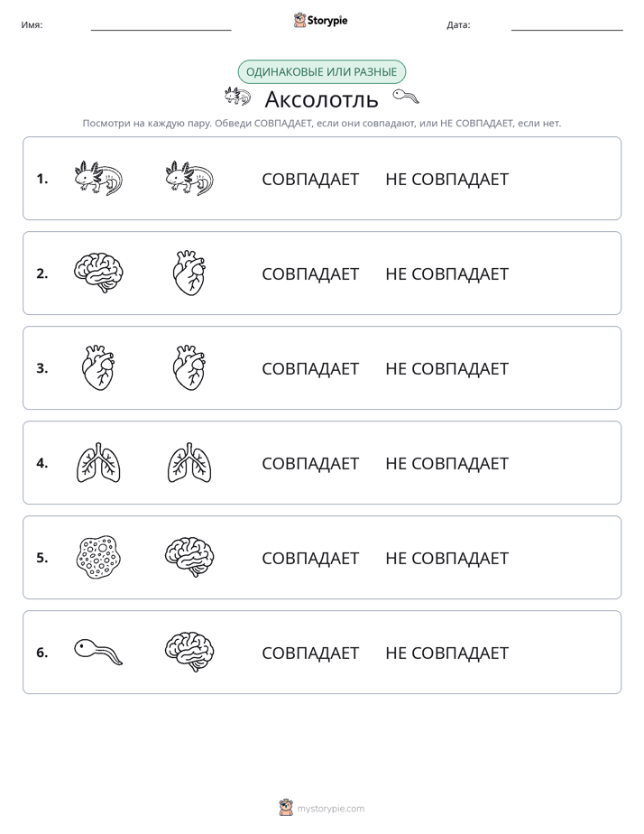Select СОВПАДАЕТ for row 1

[310, 180]
